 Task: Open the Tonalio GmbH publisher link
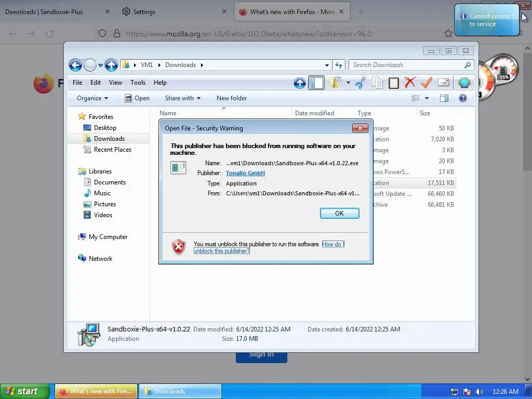click(x=245, y=173)
